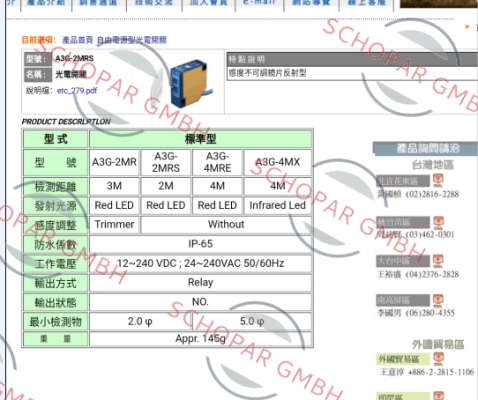Viewport: 478px width, 400px height.
Task: Click the 標準型 table header
Action: [x=200, y=139]
